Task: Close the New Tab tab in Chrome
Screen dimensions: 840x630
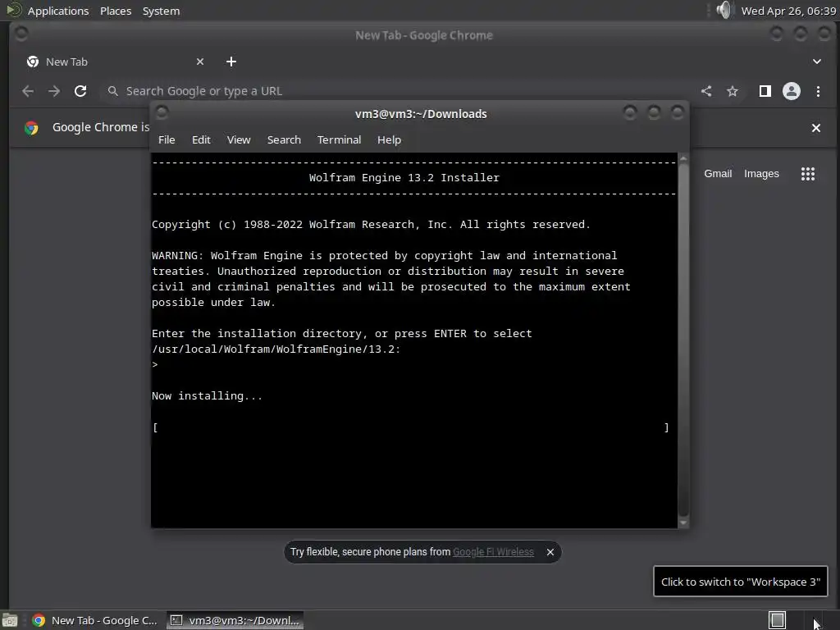Action: [200, 62]
